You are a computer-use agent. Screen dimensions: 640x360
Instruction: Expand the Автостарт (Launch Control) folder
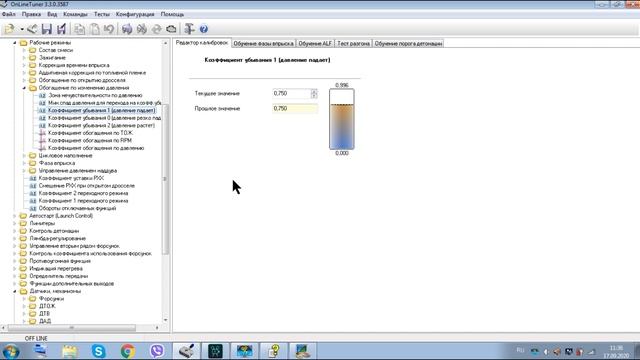[x=15, y=216]
